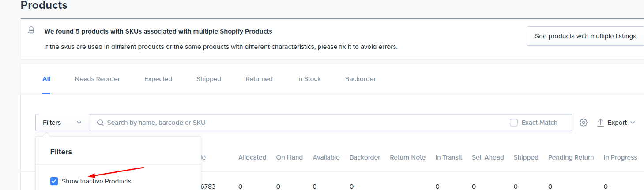Click the search magnifier icon
Screen dimensions: 644x190
click(100, 123)
